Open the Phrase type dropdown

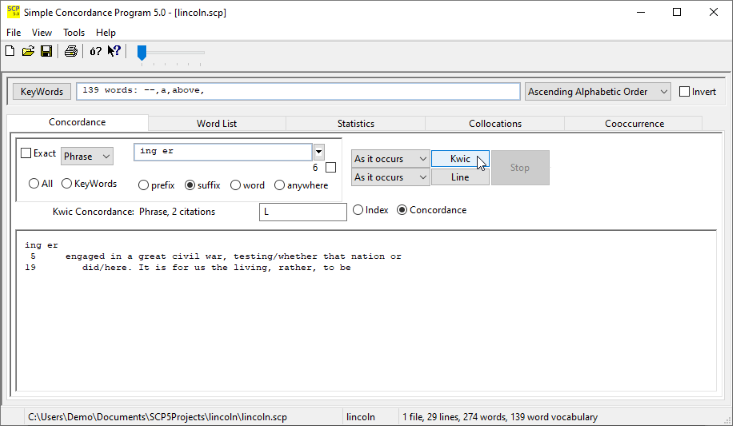point(87,156)
